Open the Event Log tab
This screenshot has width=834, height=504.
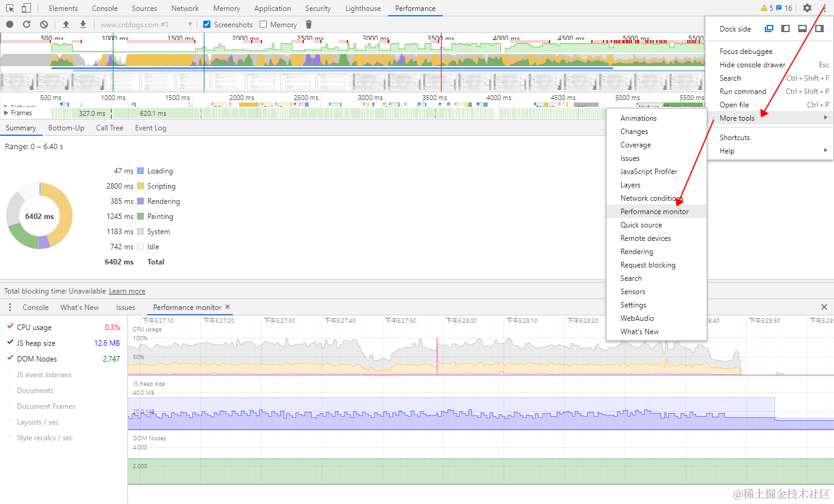pos(150,128)
